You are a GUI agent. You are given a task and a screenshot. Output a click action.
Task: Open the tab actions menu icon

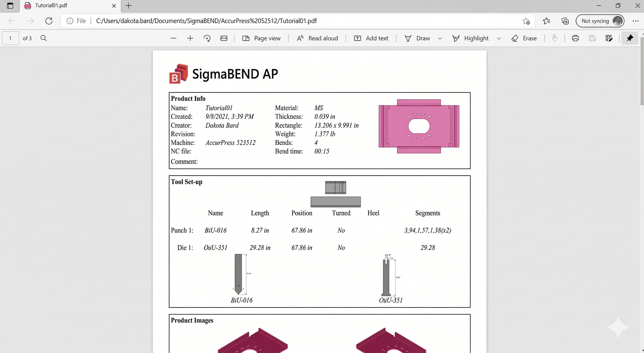[10, 6]
